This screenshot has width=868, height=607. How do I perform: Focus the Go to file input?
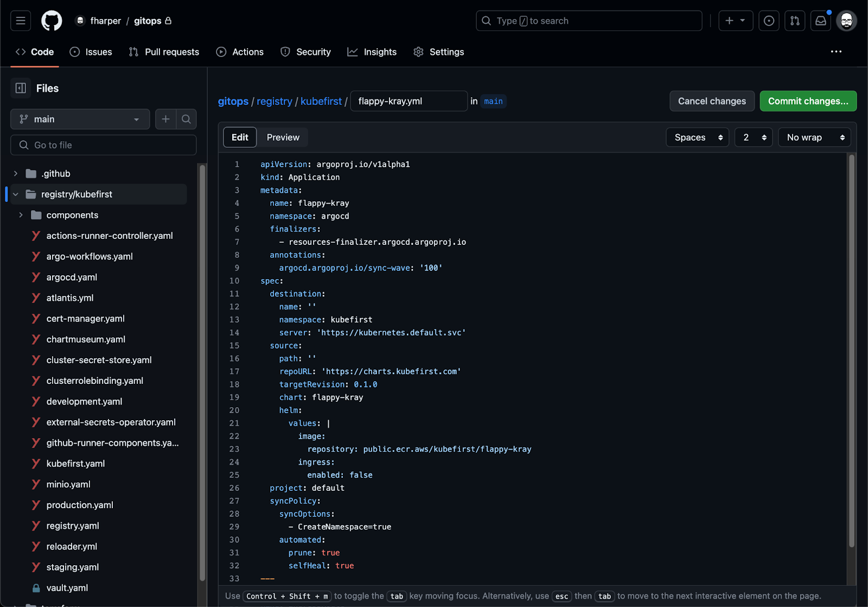pos(103,145)
